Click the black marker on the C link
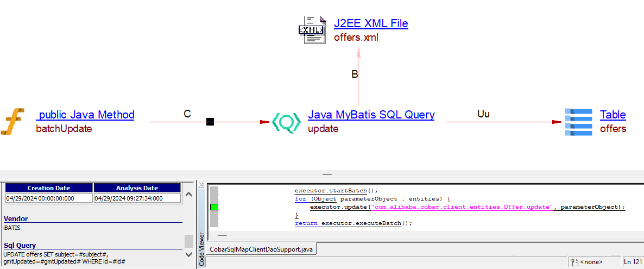 [210, 122]
